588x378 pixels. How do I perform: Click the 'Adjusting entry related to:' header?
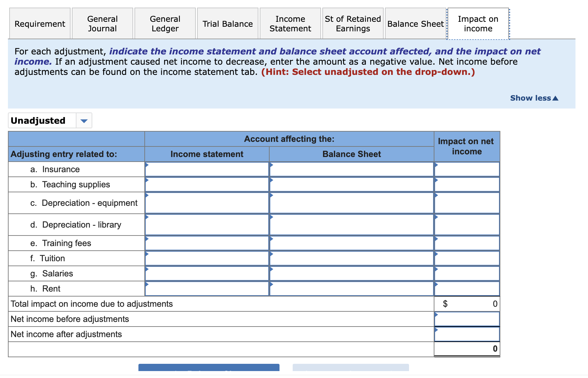click(x=64, y=154)
